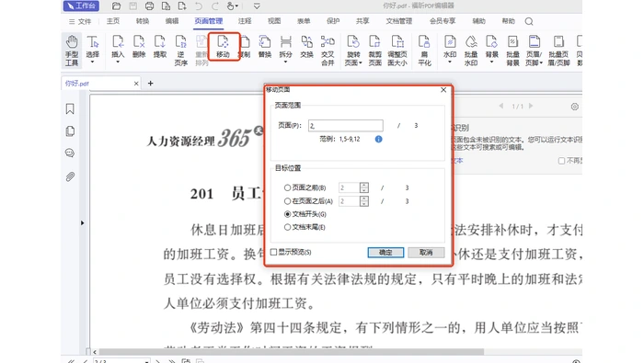Click stepper arrows for 页面之前 page number

pyautogui.click(x=364, y=187)
